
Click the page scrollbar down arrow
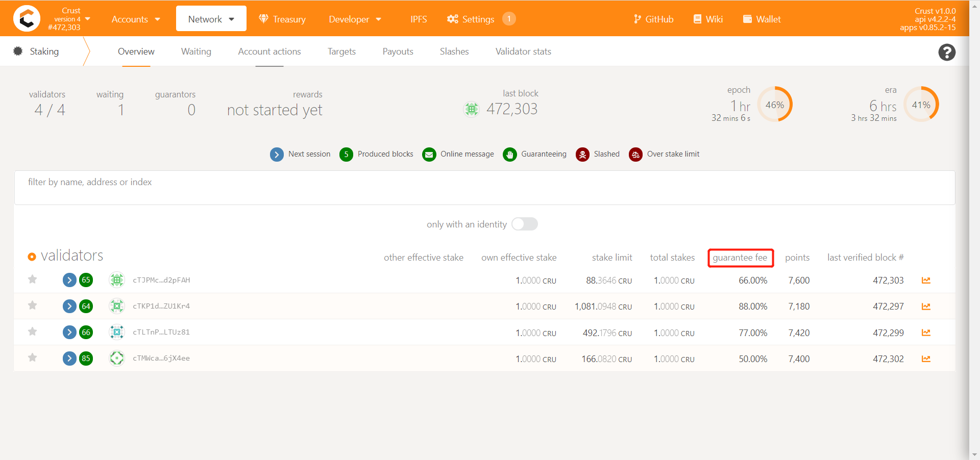pos(974,455)
